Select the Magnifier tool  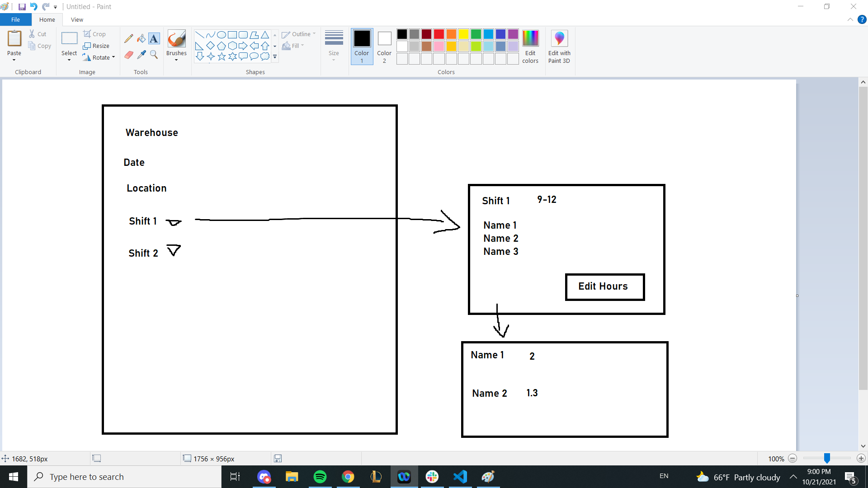click(x=154, y=55)
